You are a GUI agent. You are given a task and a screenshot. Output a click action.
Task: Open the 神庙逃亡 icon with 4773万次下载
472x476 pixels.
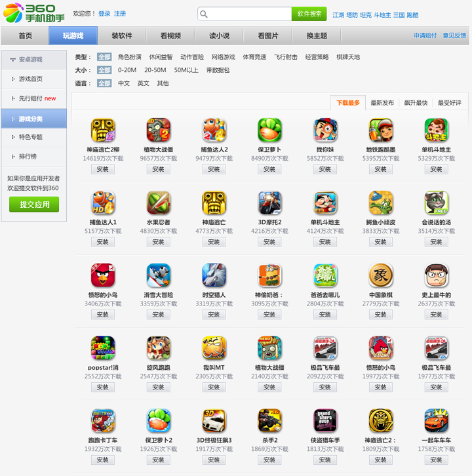(x=214, y=203)
